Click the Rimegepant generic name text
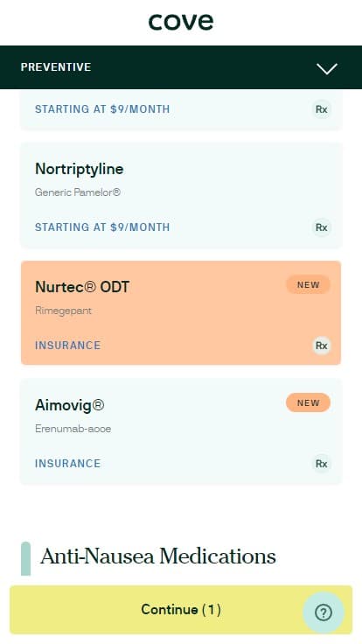The height and width of the screenshot is (644, 362). (63, 311)
